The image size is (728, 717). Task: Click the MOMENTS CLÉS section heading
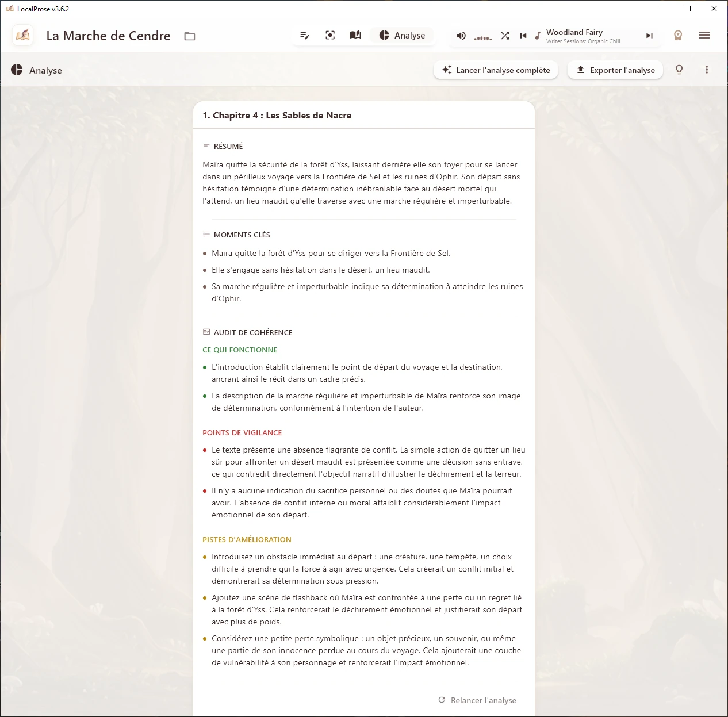tap(242, 235)
